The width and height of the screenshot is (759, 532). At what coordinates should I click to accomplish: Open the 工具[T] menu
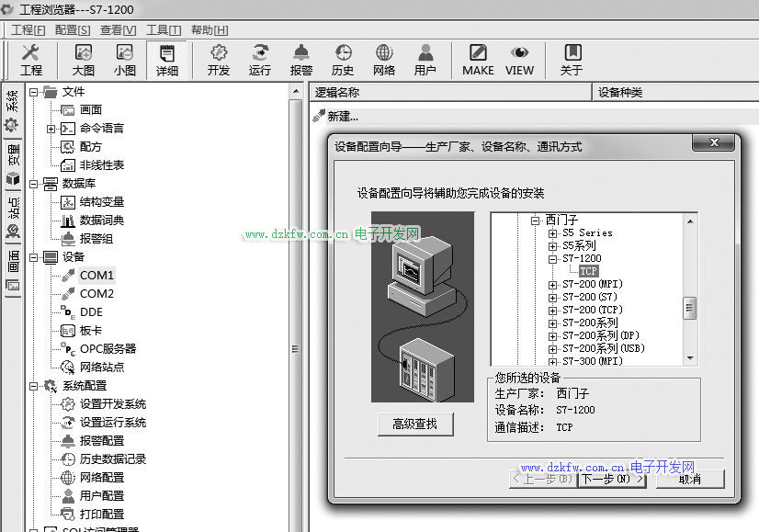(164, 30)
